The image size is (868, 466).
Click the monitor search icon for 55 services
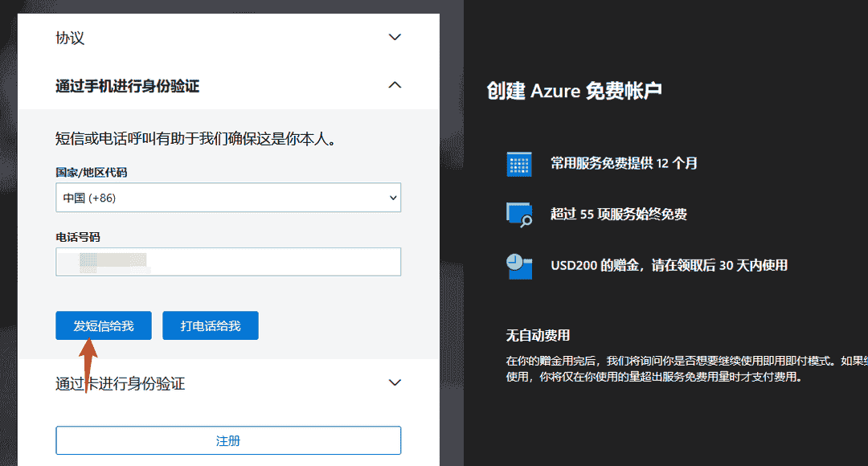click(519, 215)
